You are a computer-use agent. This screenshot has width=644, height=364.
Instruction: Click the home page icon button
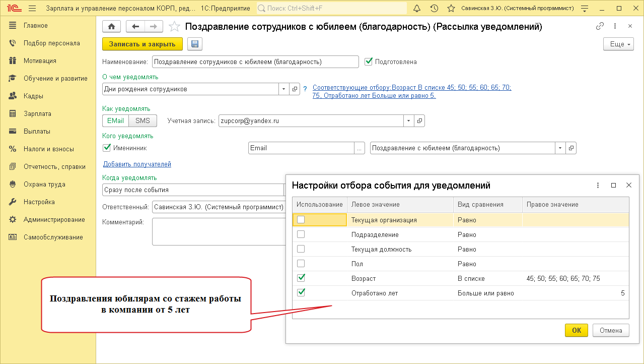tap(111, 27)
